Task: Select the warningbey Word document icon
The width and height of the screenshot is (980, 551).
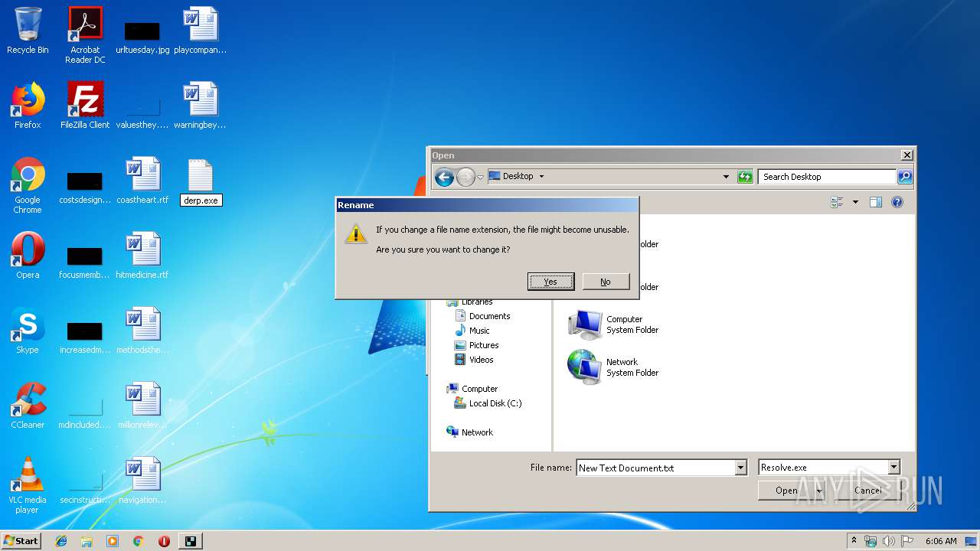Action: [x=201, y=106]
